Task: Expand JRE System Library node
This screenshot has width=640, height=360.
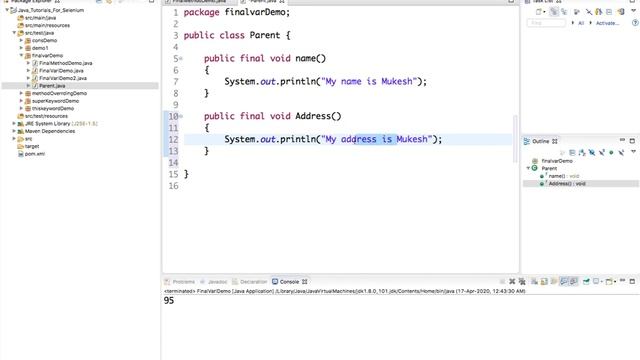Action: click(14, 123)
